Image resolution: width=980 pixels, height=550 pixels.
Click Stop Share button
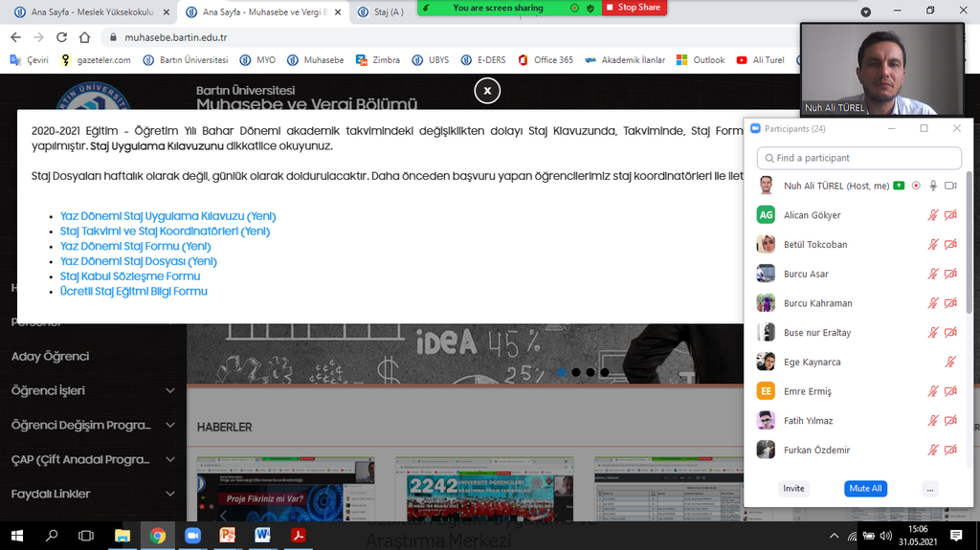click(634, 8)
